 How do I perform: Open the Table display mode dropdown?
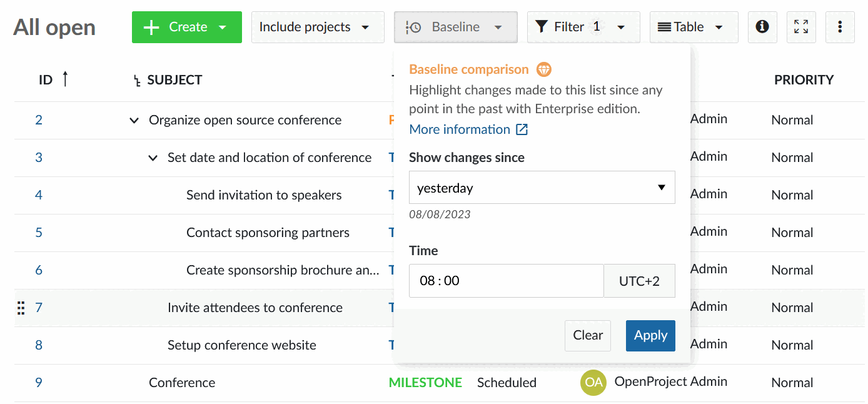tap(694, 27)
